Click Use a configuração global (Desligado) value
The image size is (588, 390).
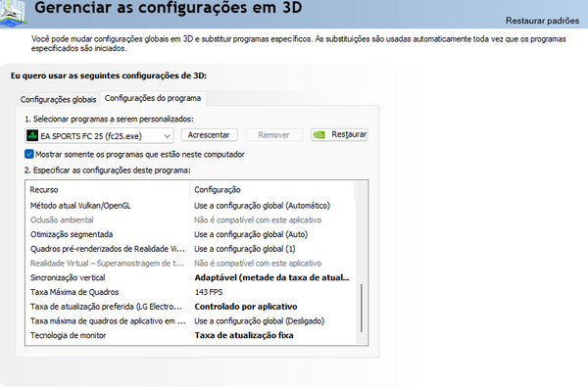tap(259, 321)
